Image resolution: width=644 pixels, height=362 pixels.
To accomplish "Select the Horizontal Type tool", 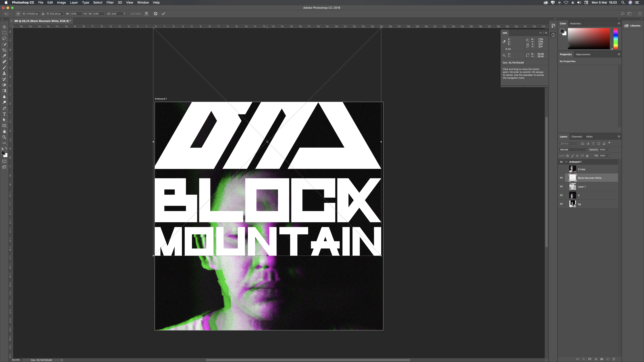I will point(4,114).
